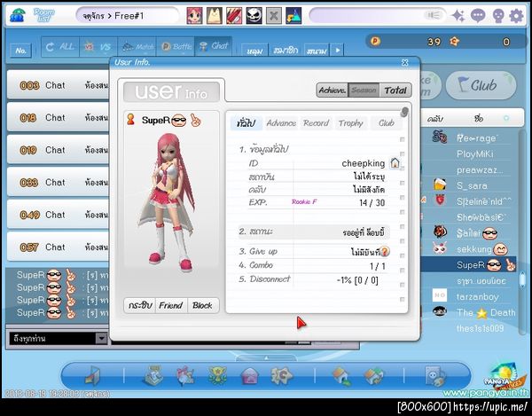The width and height of the screenshot is (532, 416).
Task: Click the purple skull icon
Action: [x=497, y=16]
